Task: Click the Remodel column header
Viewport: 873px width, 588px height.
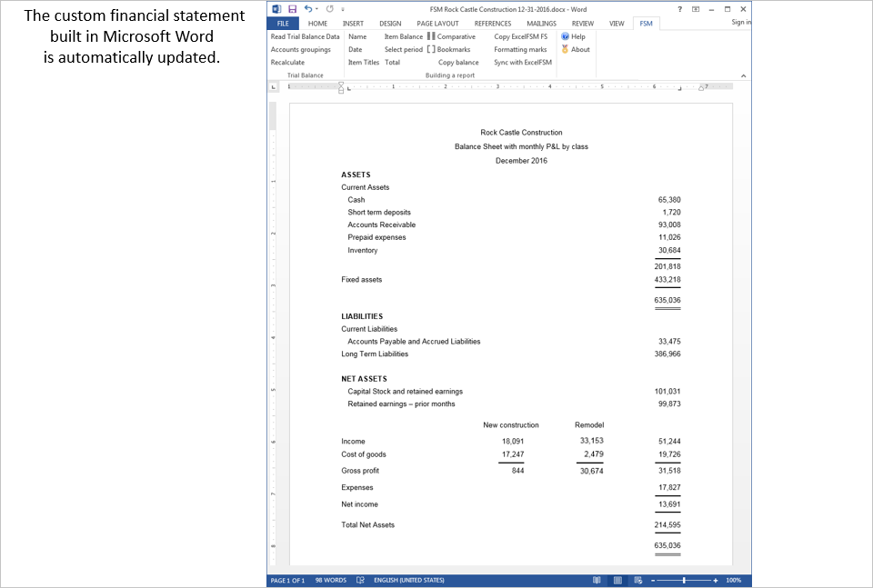Action: 589,425
